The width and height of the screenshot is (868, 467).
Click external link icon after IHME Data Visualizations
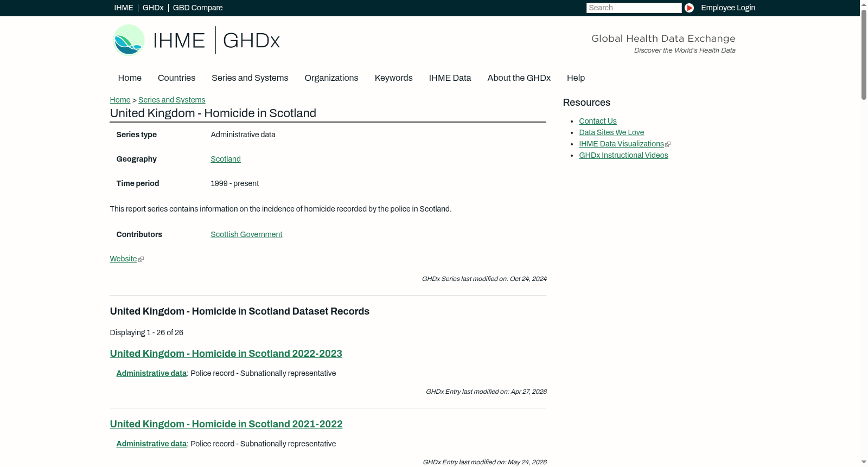click(x=668, y=144)
